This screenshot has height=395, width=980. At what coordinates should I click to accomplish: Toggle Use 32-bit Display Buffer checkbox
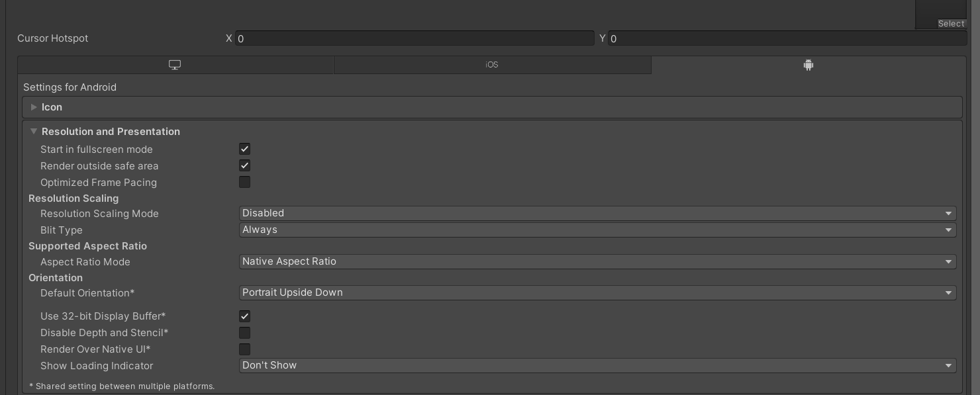[x=245, y=316]
